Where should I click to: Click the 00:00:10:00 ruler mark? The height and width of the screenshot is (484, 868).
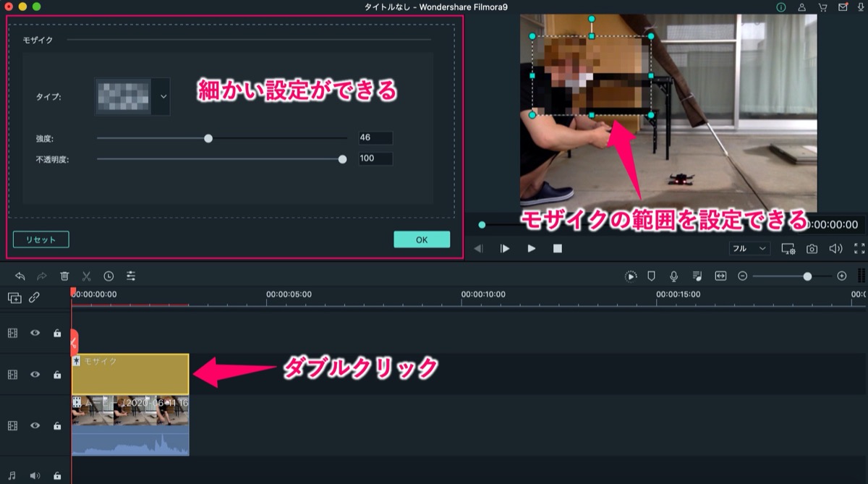(484, 294)
